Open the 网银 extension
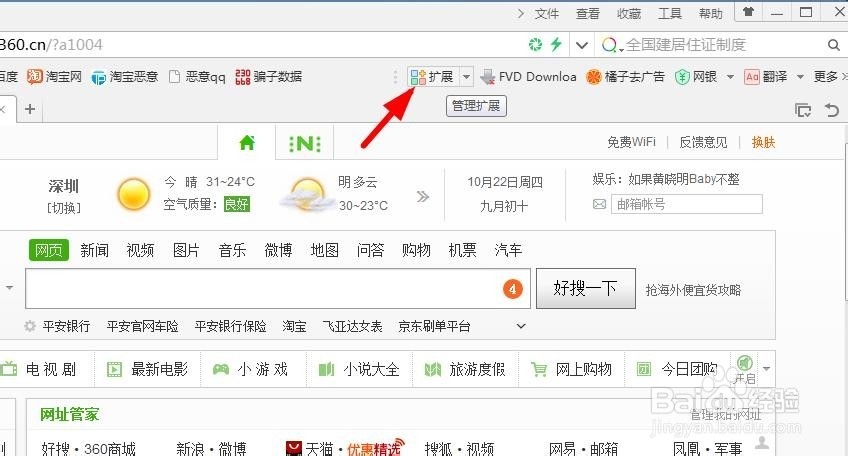Viewport: 848px width, 456px height. pyautogui.click(x=697, y=77)
